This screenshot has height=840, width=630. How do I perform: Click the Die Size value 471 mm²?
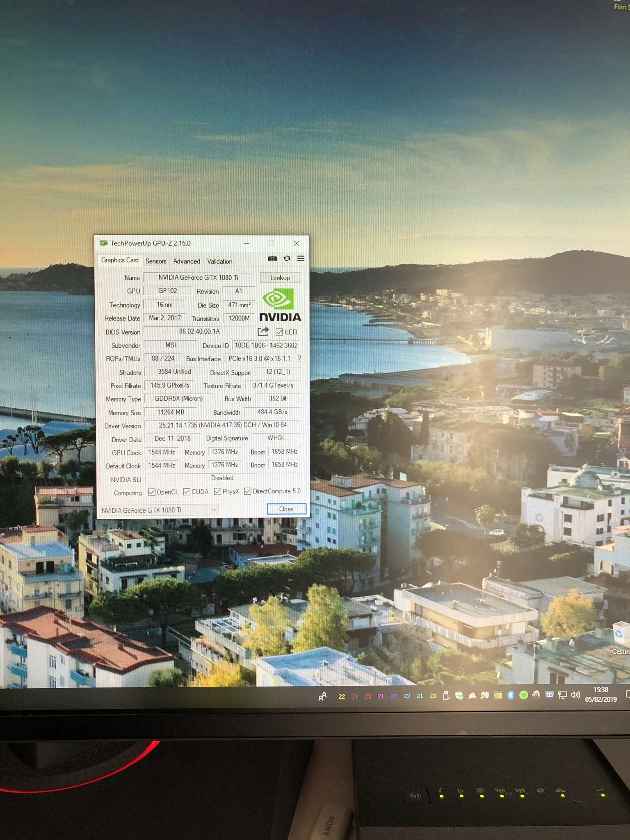point(239,305)
